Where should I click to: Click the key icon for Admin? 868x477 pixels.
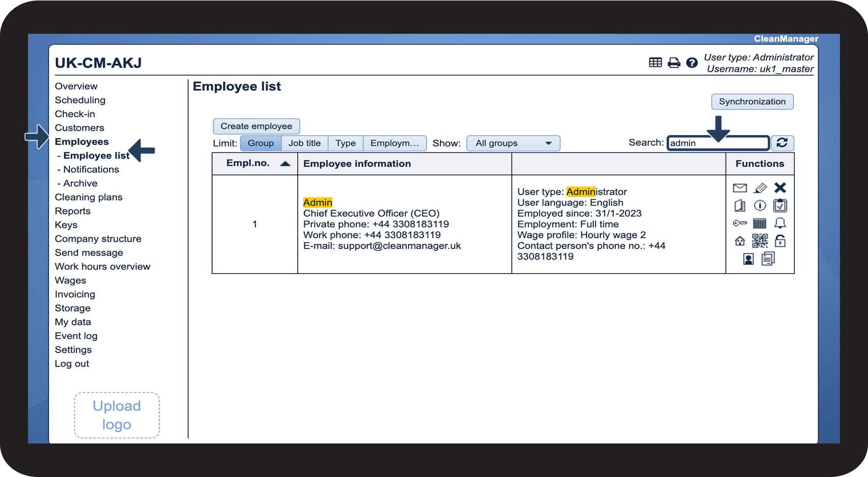(740, 224)
